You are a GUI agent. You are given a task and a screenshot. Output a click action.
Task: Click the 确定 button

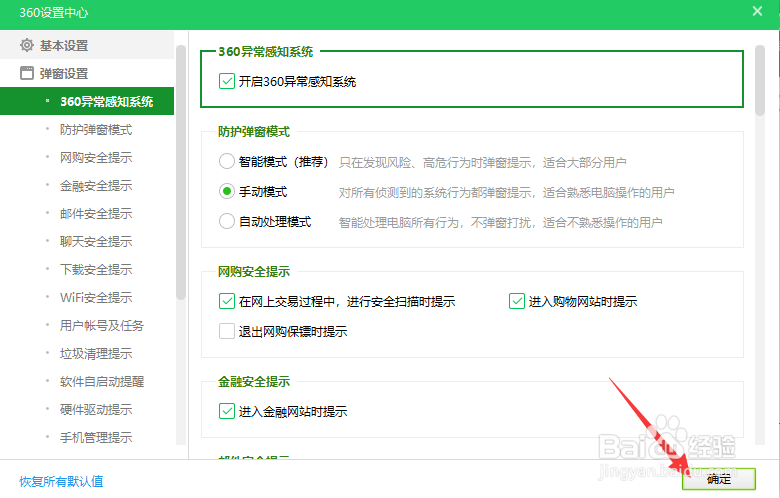tap(719, 479)
